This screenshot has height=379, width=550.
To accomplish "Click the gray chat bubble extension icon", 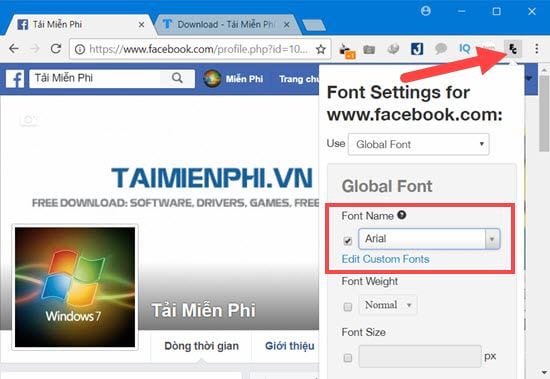I will coord(441,49).
